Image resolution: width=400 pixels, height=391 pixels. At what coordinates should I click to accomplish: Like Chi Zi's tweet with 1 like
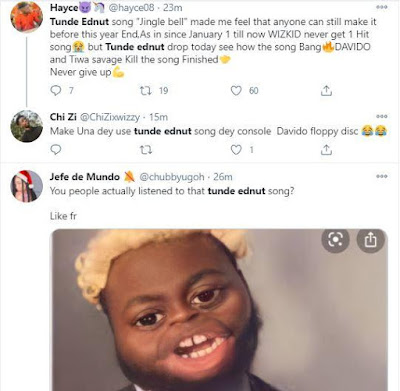[236, 150]
